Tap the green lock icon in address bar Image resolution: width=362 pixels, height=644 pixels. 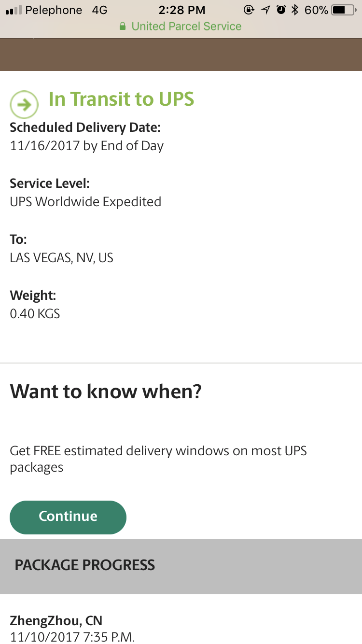click(x=123, y=27)
